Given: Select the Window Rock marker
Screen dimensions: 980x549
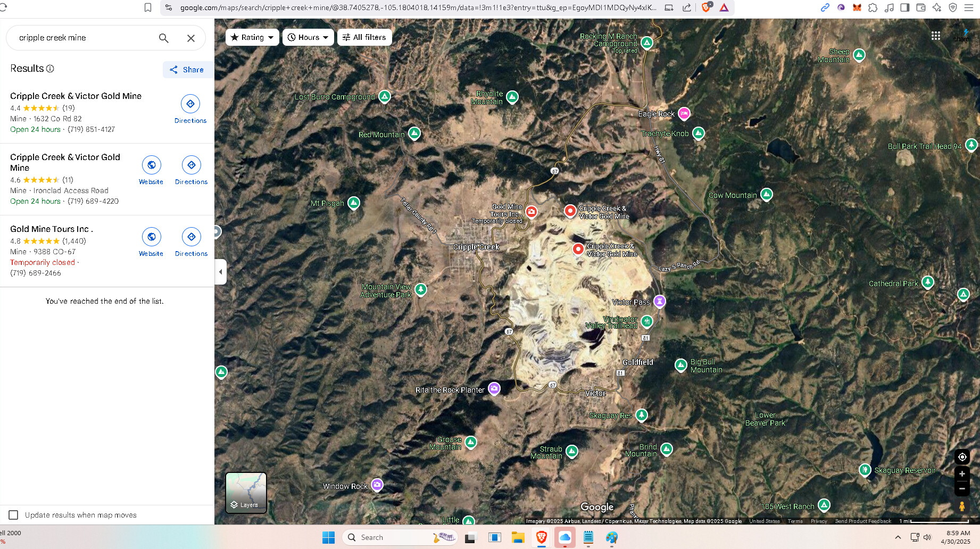Looking at the screenshot, I should coord(377,485).
